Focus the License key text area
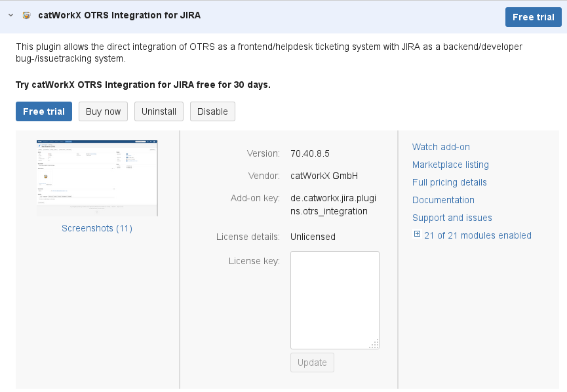This screenshot has width=567, height=392. coord(334,300)
